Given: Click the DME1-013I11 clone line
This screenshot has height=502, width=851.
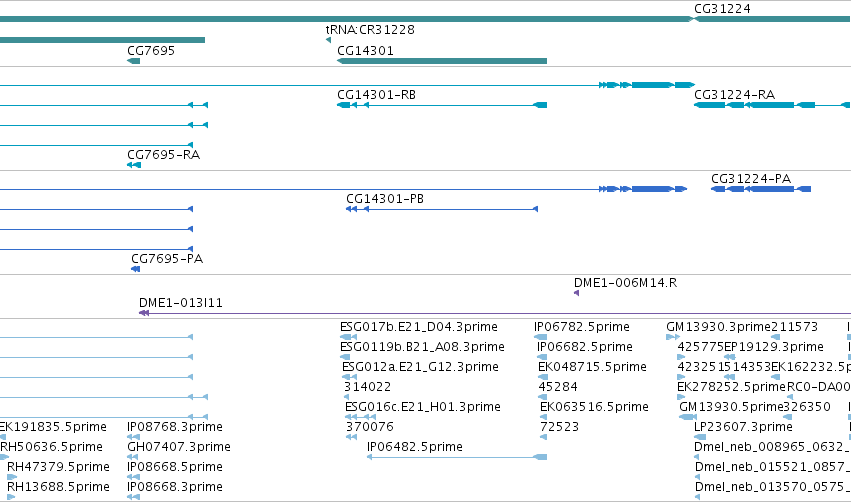Looking at the screenshot, I should 495,313.
